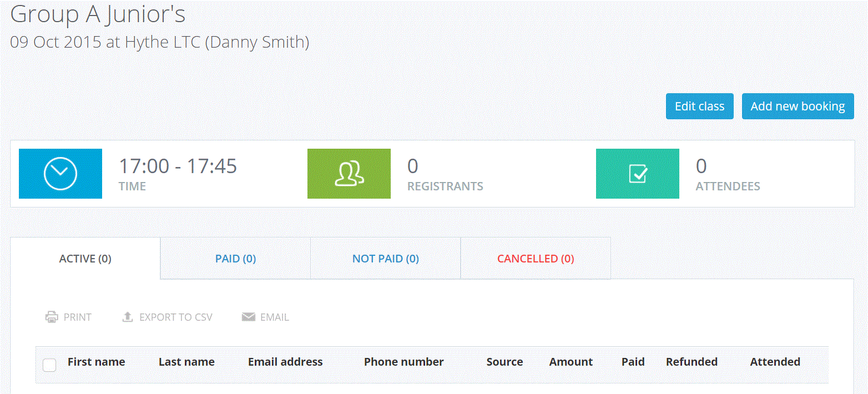The image size is (868, 394).
Task: Open the Not Paid (0) tab
Action: point(385,259)
